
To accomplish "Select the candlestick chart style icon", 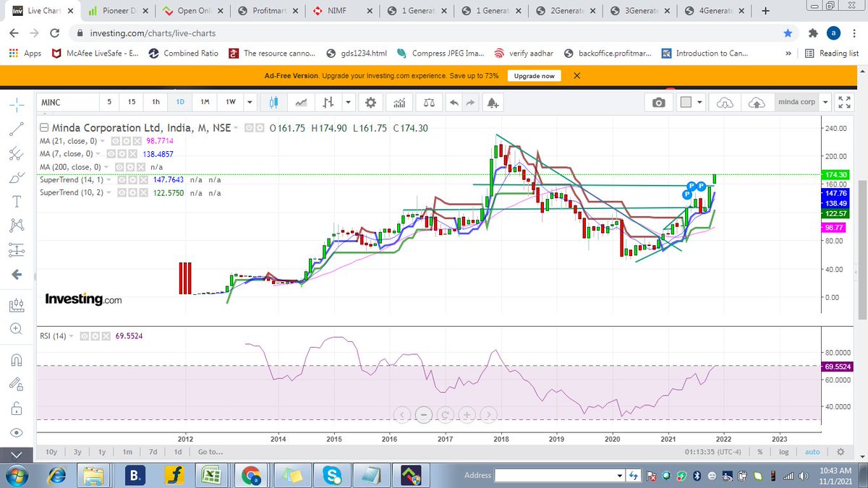I will 273,103.
